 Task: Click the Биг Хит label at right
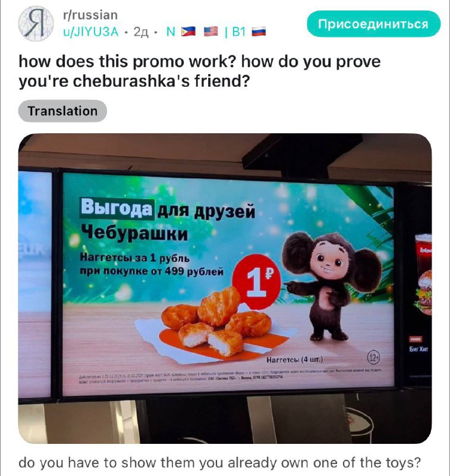pos(418,349)
